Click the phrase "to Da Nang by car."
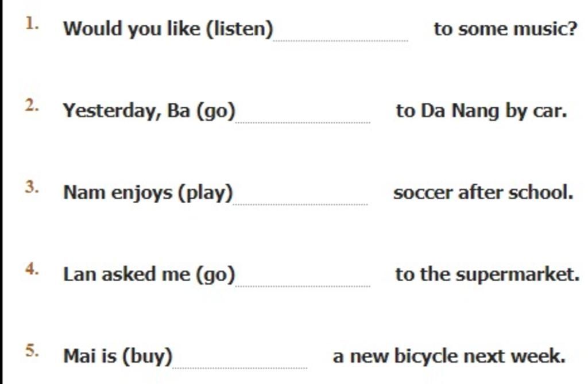Image resolution: width=588 pixels, height=384 pixels. click(481, 110)
